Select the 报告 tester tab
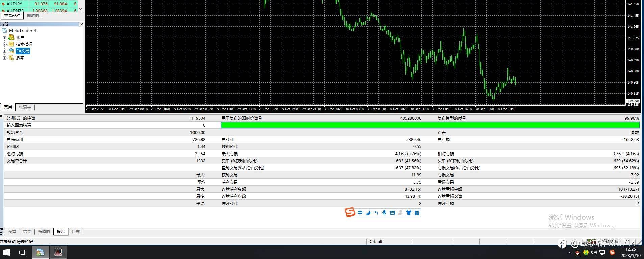The height and width of the screenshot is (259, 644). click(61, 232)
